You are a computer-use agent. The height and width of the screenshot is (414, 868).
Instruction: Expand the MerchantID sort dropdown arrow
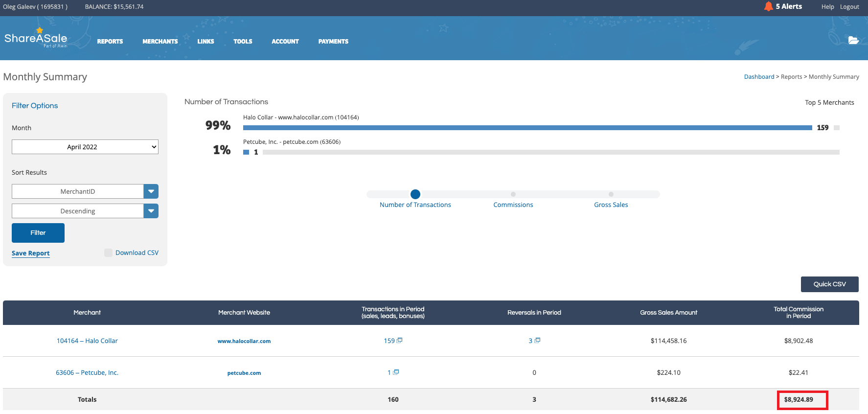click(x=151, y=191)
